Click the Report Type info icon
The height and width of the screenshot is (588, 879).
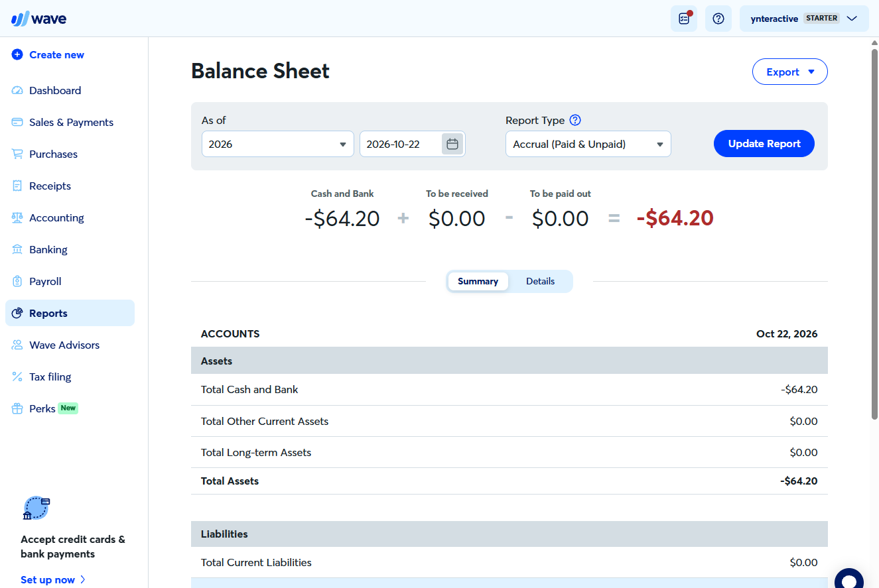[575, 120]
